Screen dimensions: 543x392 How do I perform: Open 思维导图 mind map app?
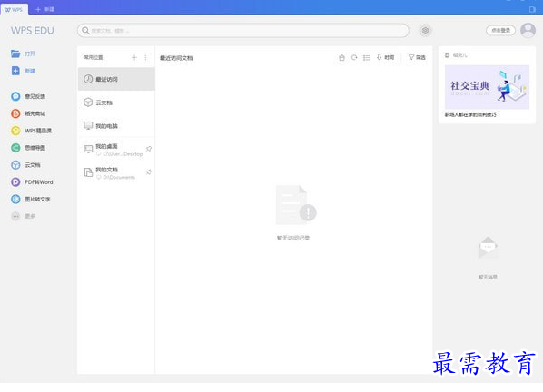click(28, 148)
